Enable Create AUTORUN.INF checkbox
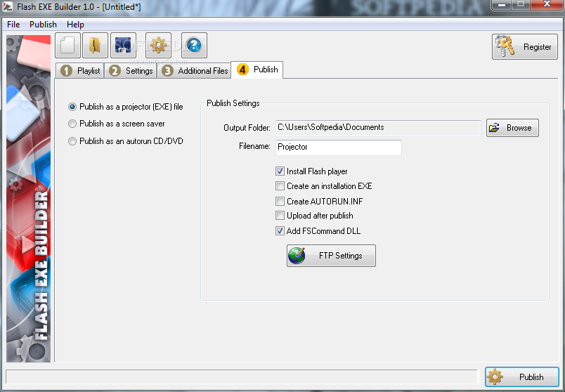The image size is (565, 392). 280,201
